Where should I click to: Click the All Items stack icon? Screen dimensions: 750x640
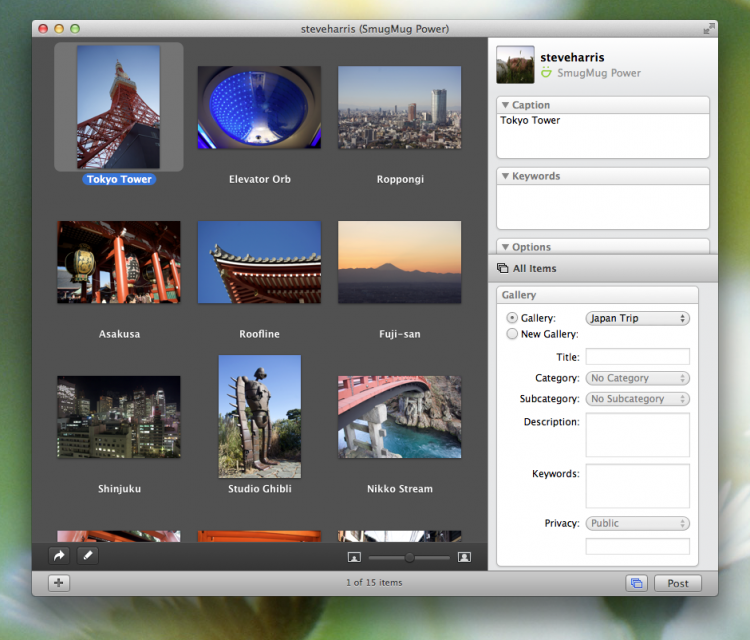pos(503,268)
